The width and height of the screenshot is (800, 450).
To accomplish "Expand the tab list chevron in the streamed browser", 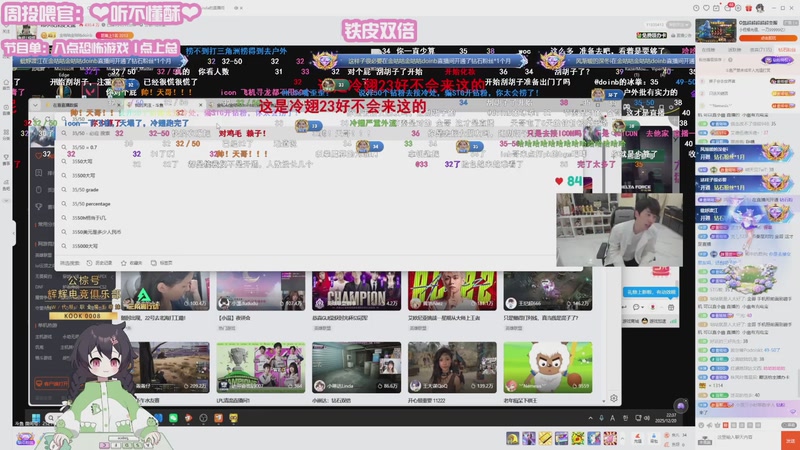I will point(35,105).
